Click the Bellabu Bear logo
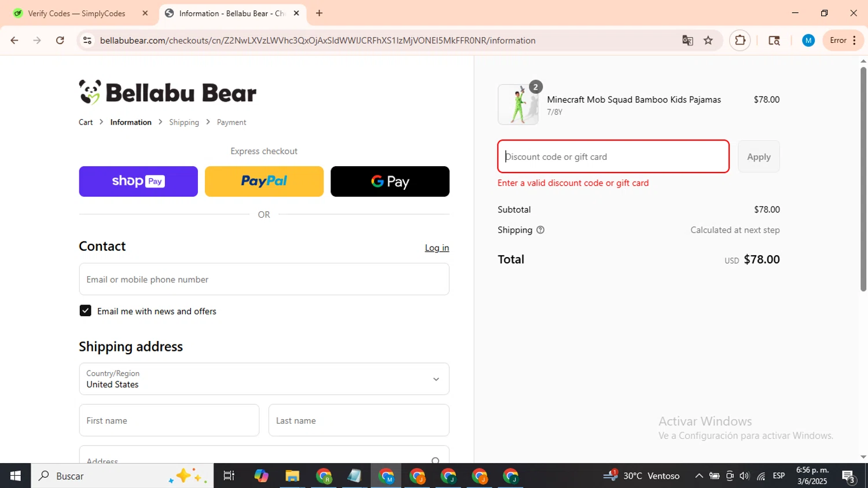This screenshot has width=868, height=488. (x=168, y=93)
